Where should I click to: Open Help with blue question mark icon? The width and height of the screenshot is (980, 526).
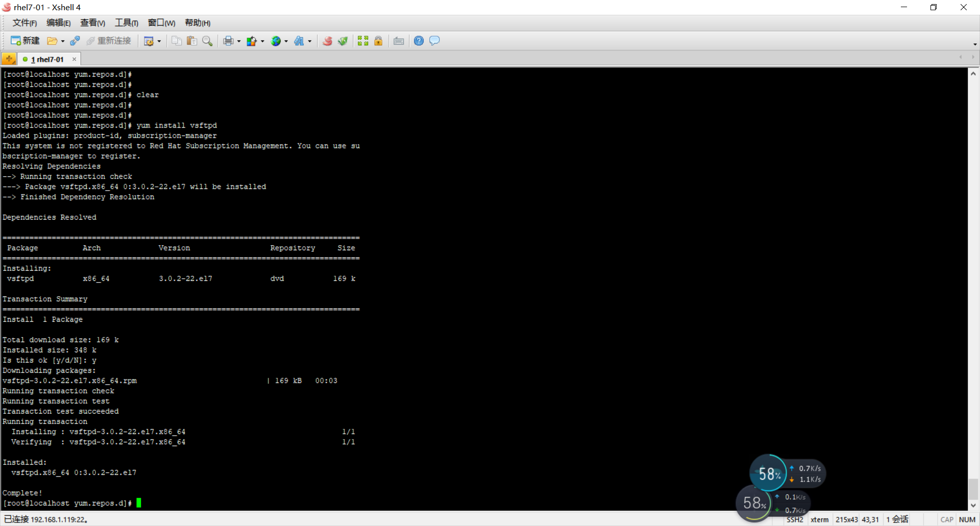tap(419, 41)
